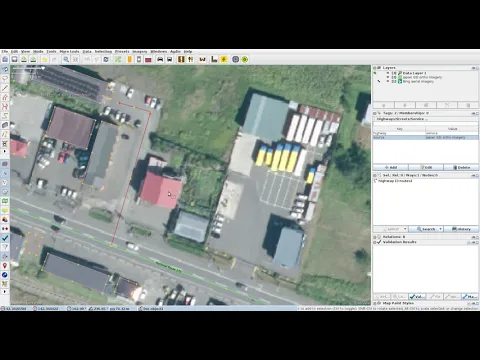Image resolution: width=480 pixels, height=360 pixels.
Task: Click the save toolbar icon
Action: coord(14,59)
